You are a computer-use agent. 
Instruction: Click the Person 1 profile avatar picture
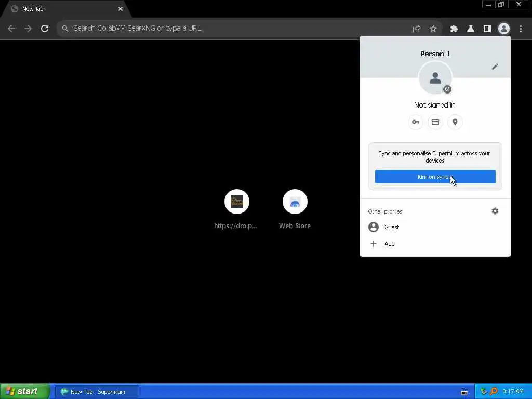[x=435, y=78]
